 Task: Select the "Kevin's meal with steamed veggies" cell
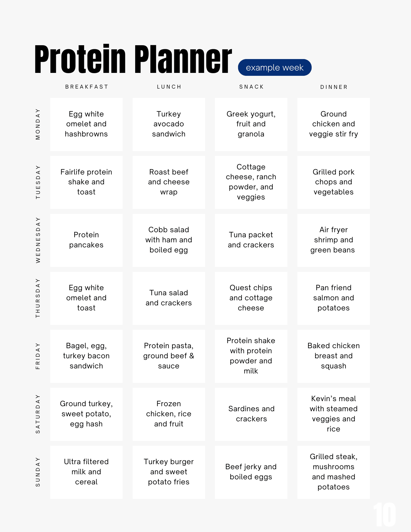(333, 414)
